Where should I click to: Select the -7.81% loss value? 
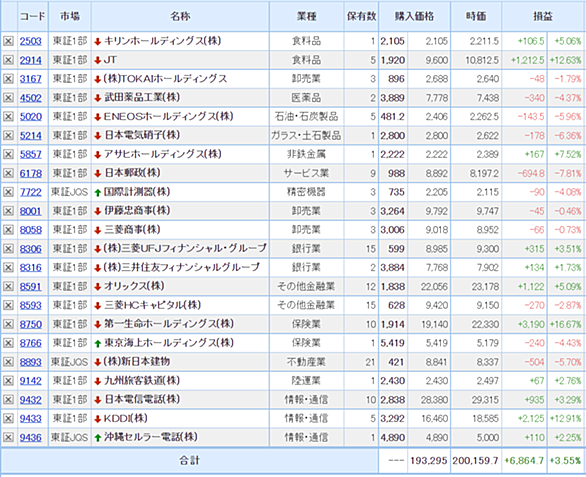[568, 173]
